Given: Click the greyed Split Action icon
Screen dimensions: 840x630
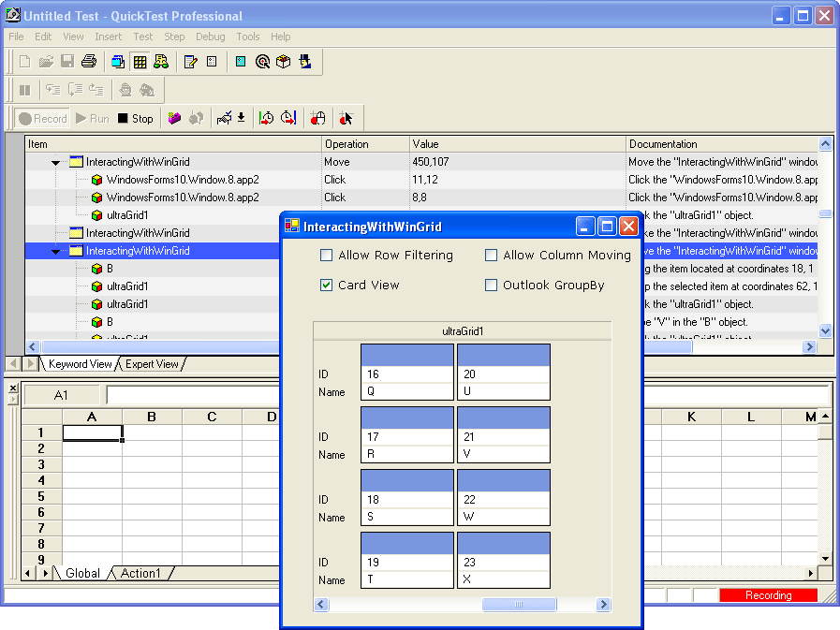Looking at the screenshot, I should pos(196,118).
